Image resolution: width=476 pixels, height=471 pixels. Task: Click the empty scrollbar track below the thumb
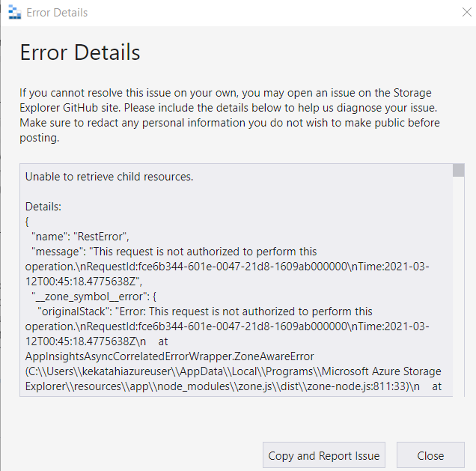click(459, 300)
